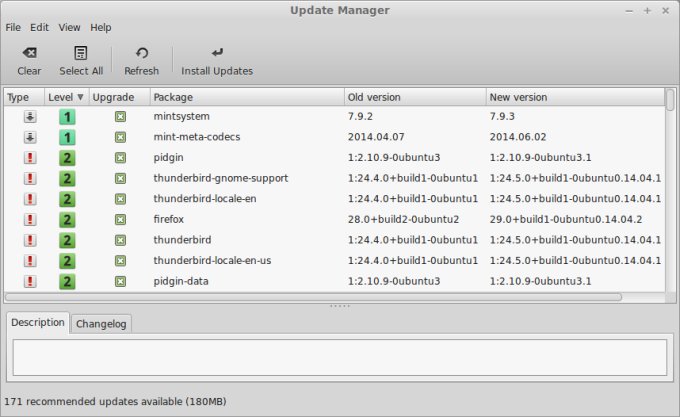Click level 1 badge for mint-meta-codecs

(x=67, y=137)
